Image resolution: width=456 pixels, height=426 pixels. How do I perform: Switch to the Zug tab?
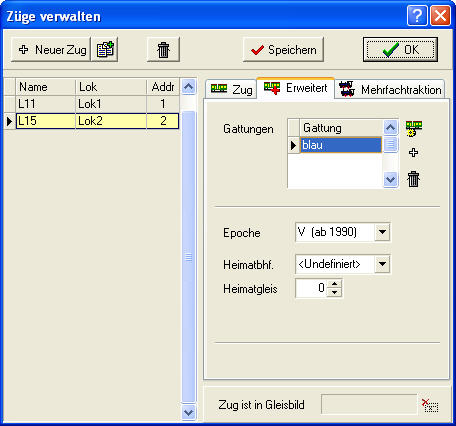point(232,89)
